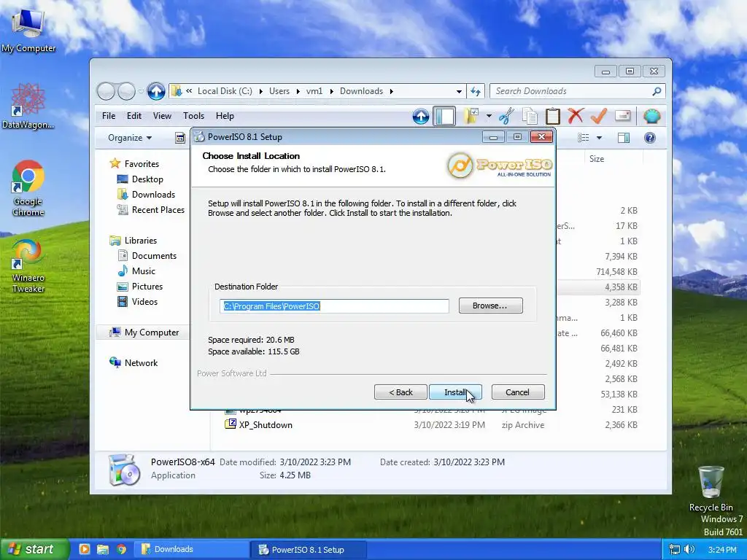Select Recent Places in the navigation pane
Image resolution: width=747 pixels, height=560 pixels.
point(158,209)
